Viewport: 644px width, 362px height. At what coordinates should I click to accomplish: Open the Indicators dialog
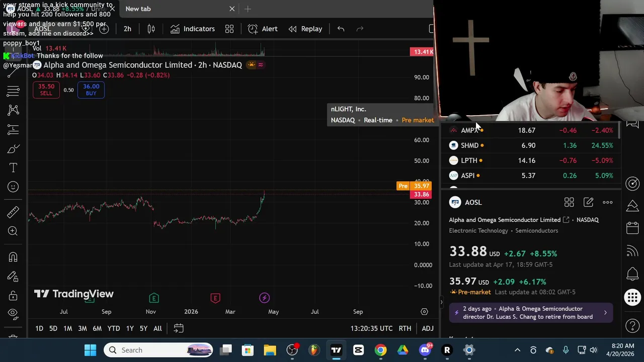pyautogui.click(x=192, y=29)
